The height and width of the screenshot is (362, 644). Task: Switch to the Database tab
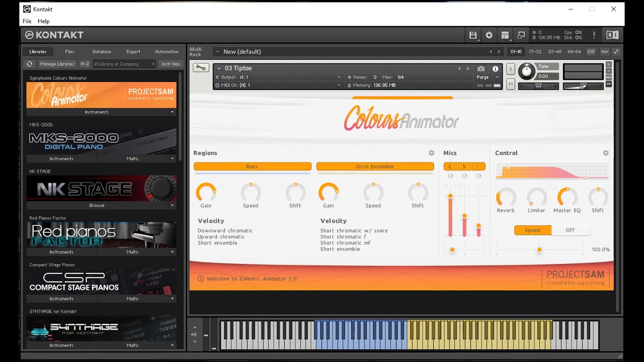[102, 51]
